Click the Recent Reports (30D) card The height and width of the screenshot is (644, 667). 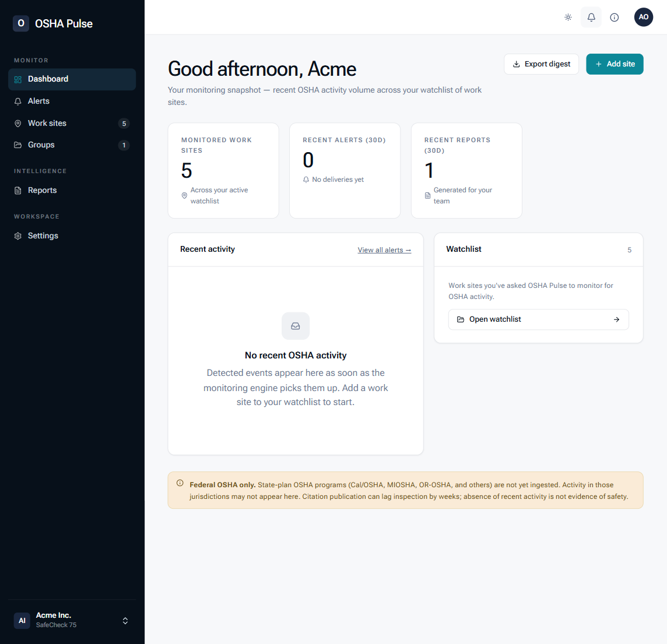(466, 170)
